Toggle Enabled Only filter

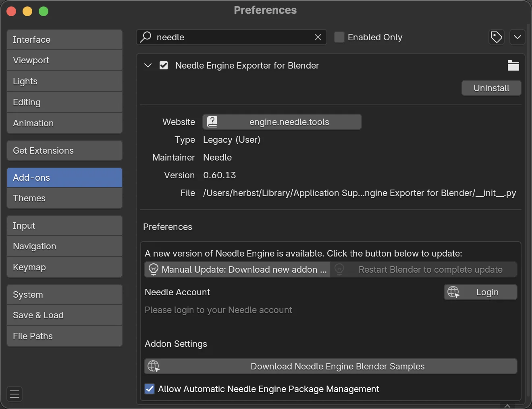[x=339, y=37]
